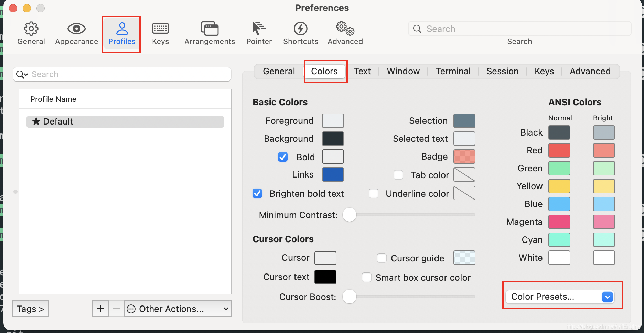Open the Normal Cyan ANSI swatch
The height and width of the screenshot is (333, 644).
point(559,240)
